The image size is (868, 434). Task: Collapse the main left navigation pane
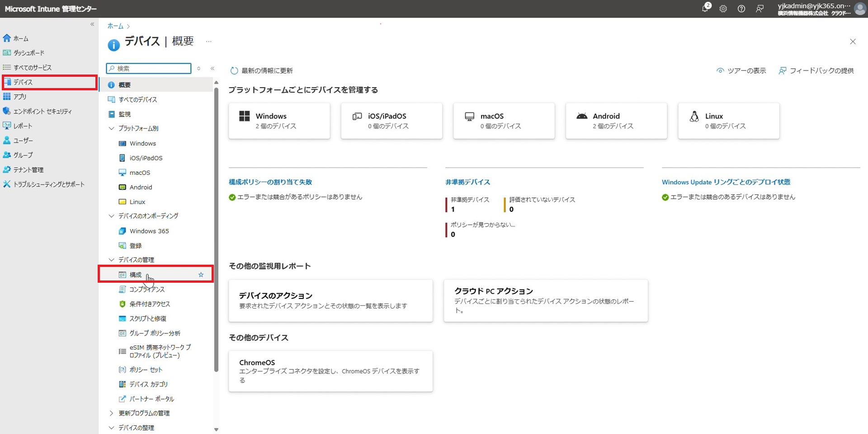coord(92,24)
